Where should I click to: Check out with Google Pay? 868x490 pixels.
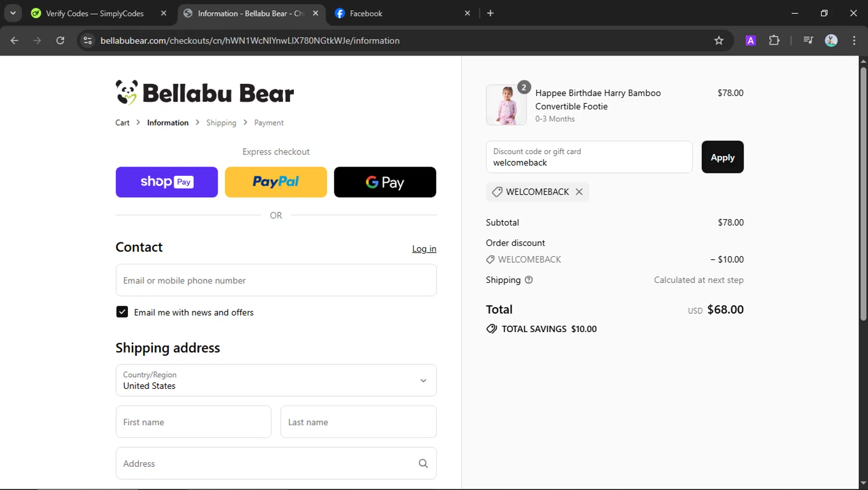[385, 182]
